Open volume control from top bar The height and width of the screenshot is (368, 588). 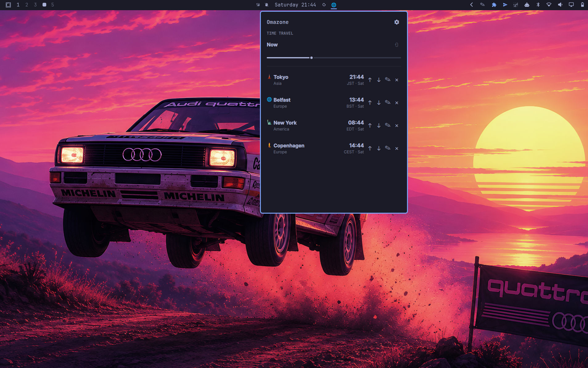(560, 5)
